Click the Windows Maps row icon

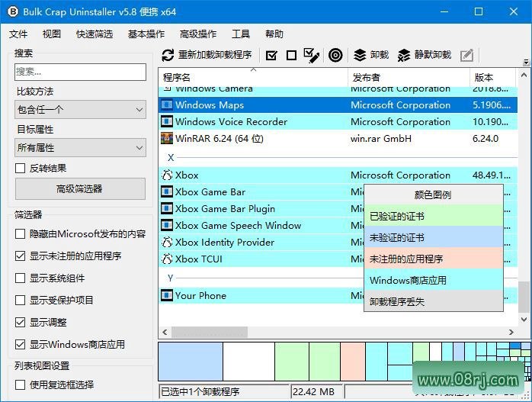point(167,105)
